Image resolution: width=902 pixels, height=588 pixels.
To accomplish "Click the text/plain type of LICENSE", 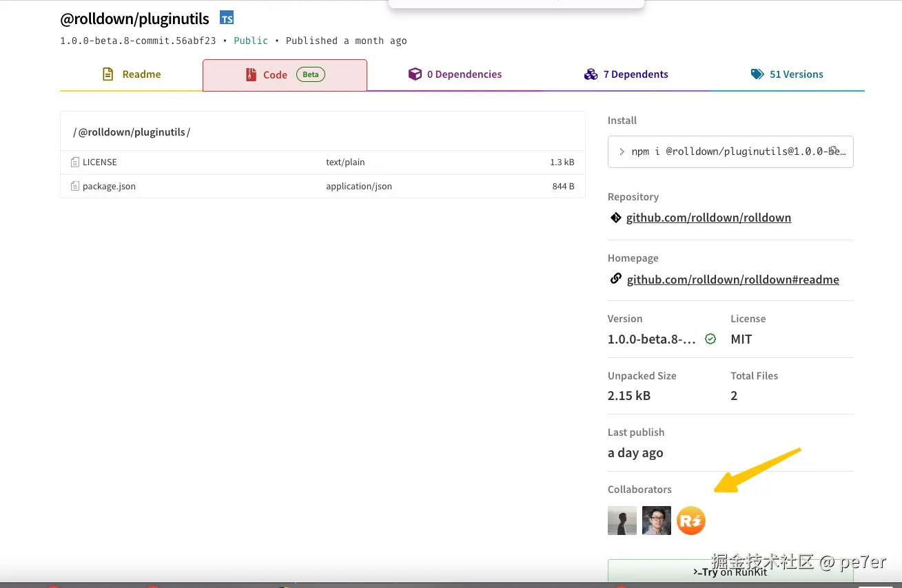I will coord(345,162).
